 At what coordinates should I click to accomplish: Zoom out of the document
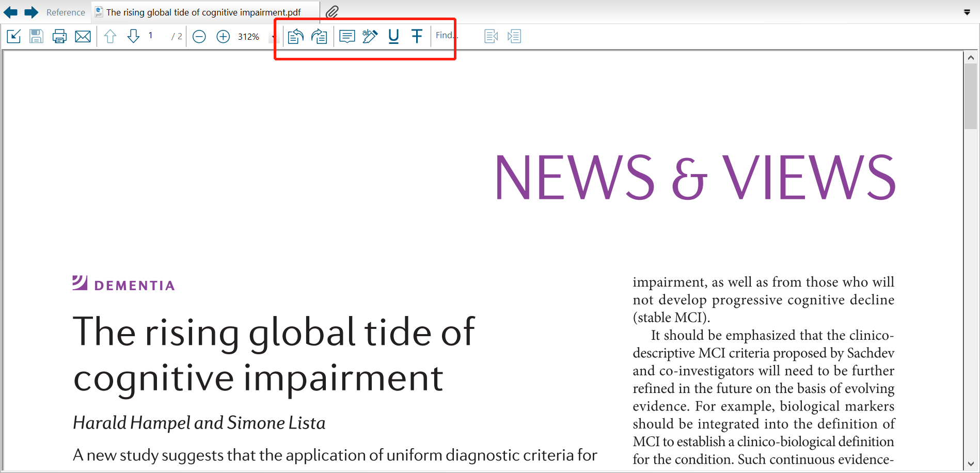point(199,36)
